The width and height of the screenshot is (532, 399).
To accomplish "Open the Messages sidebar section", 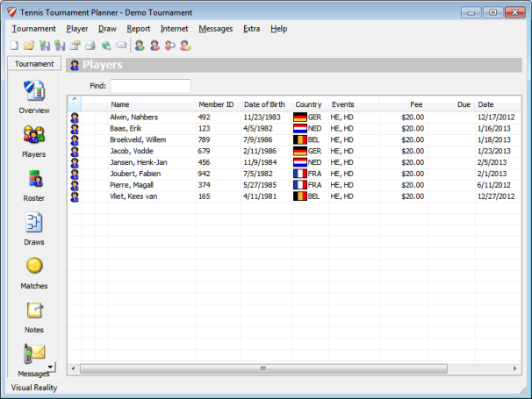I will [34, 360].
